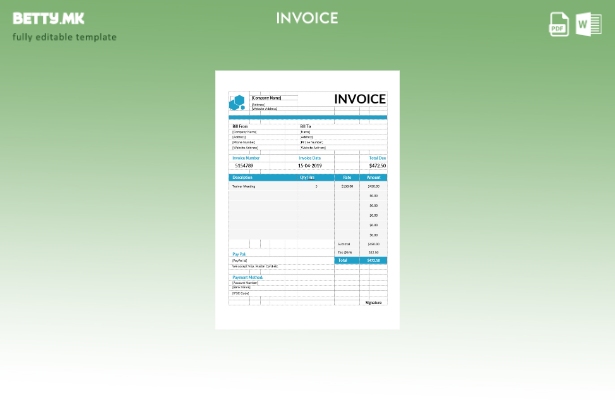
Task: Click the INVOICE page heading at top
Action: (307, 18)
